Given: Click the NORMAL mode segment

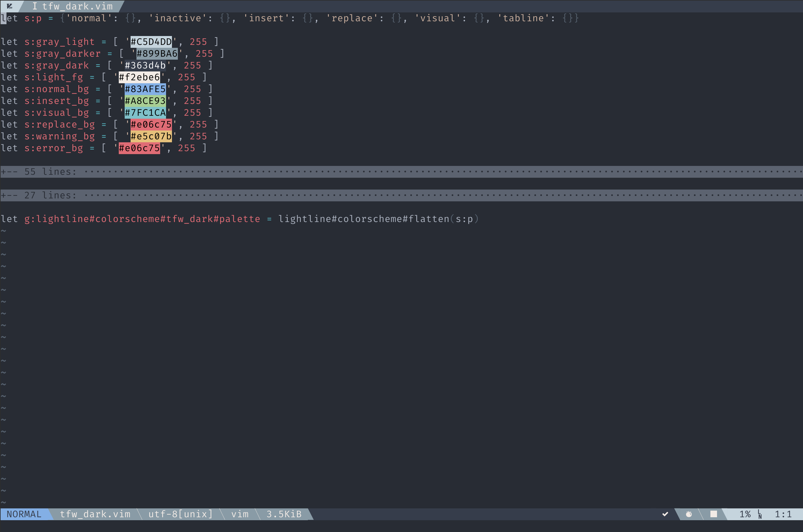Looking at the screenshot, I should (x=24, y=514).
